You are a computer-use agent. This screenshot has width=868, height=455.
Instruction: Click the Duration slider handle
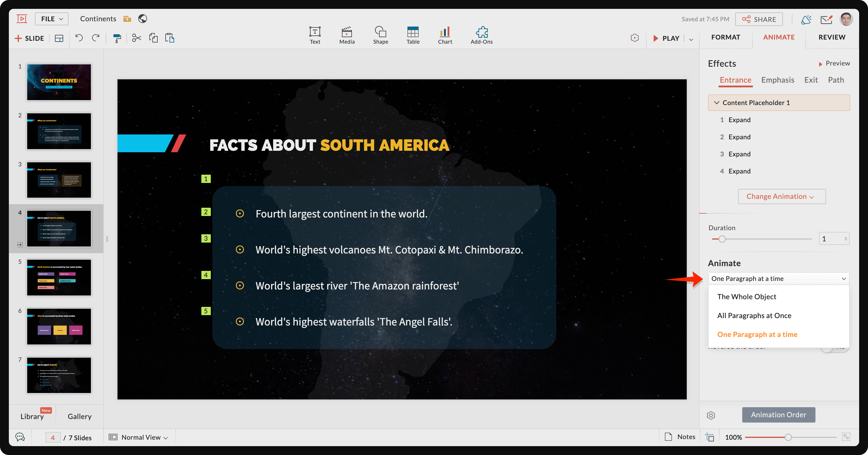[722, 239]
